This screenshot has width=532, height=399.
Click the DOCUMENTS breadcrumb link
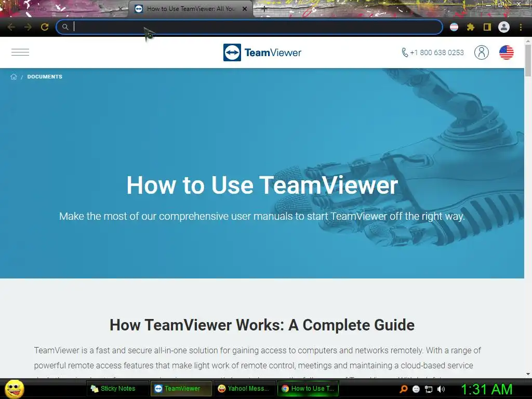45,77
